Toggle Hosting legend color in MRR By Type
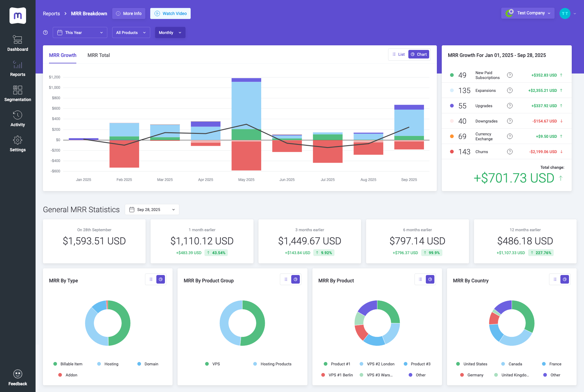The height and width of the screenshot is (392, 584). click(99, 364)
